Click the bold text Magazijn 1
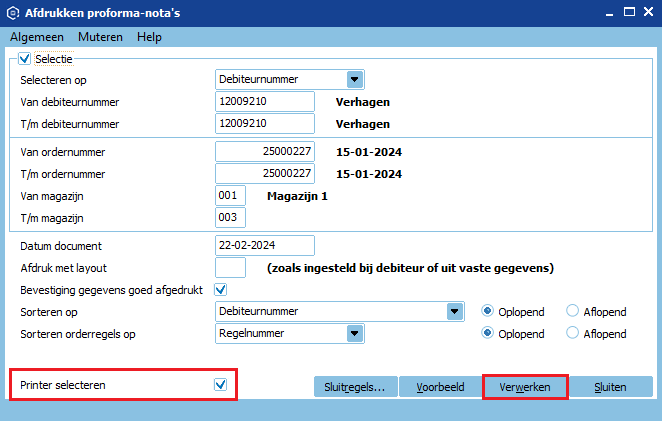 [x=297, y=196]
